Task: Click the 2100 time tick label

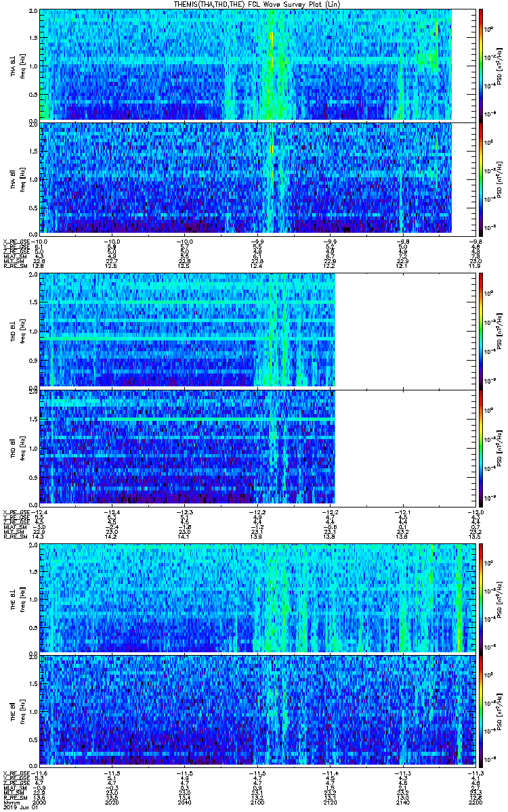Action: [258, 801]
